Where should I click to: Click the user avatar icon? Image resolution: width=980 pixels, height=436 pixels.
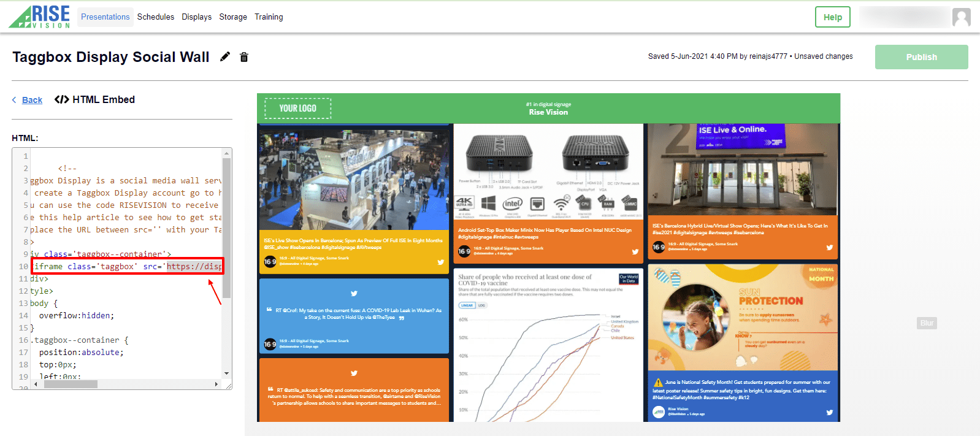[x=961, y=17]
